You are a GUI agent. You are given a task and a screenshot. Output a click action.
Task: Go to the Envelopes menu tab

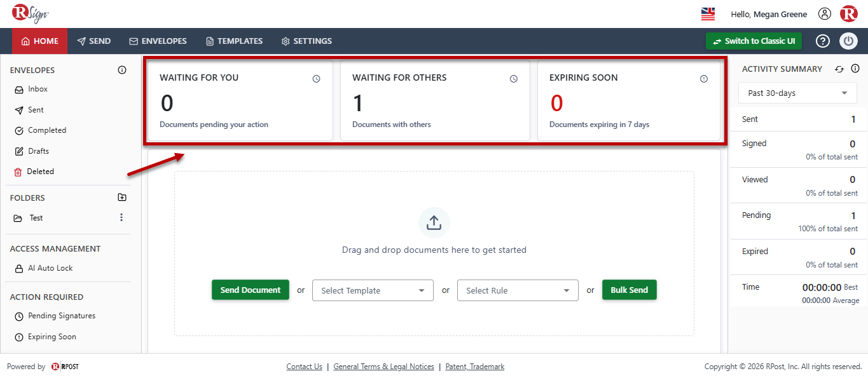158,41
